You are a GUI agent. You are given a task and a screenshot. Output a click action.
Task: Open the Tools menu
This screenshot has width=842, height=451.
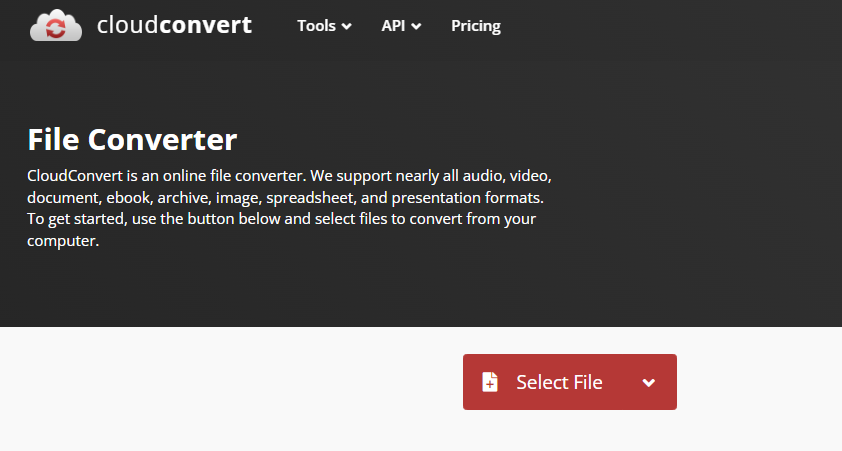point(324,26)
